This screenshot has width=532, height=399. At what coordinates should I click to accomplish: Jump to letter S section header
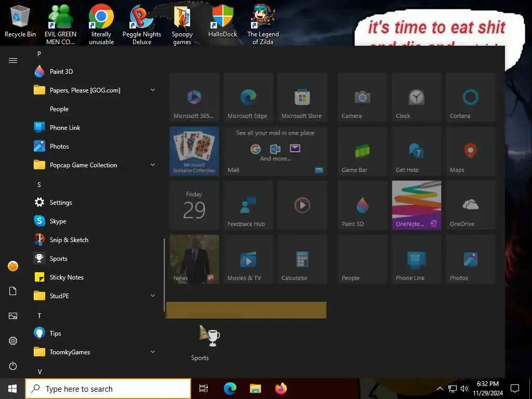click(39, 185)
